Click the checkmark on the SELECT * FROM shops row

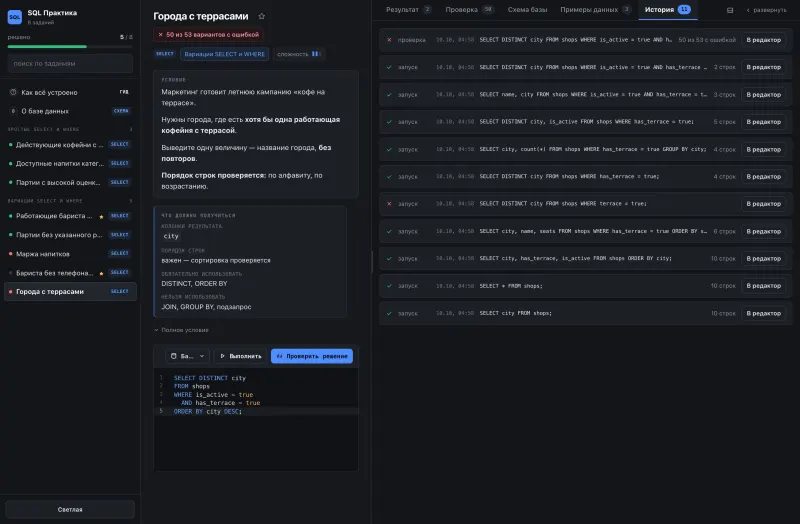tap(389, 286)
